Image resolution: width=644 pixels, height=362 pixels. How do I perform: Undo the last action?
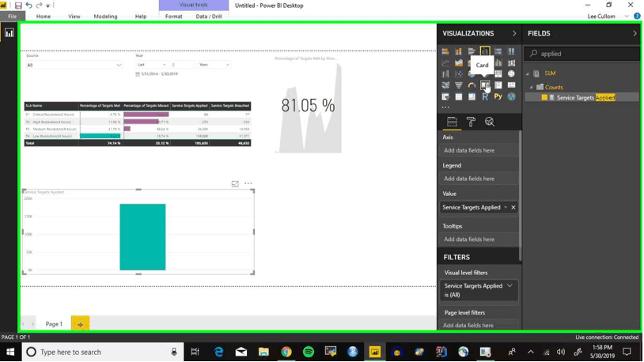point(28,6)
